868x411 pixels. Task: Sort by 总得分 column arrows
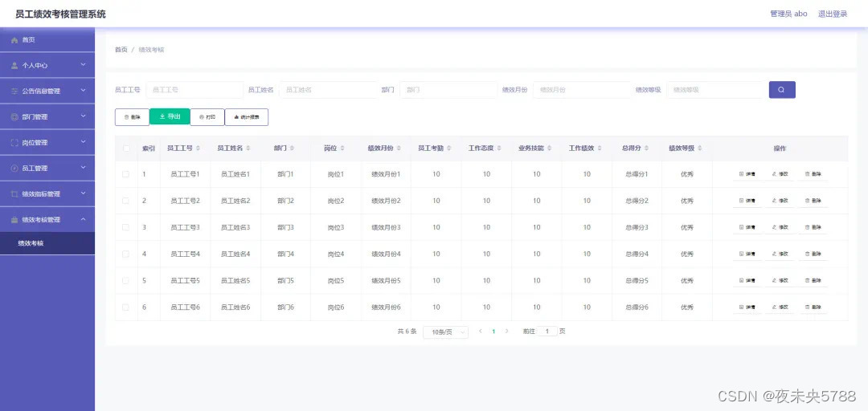(646, 149)
